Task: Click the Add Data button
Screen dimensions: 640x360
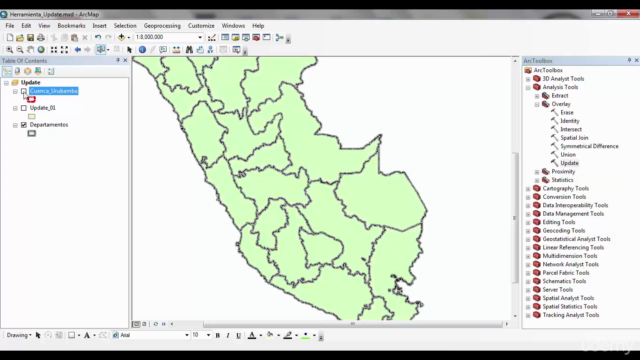Action: coord(121,38)
